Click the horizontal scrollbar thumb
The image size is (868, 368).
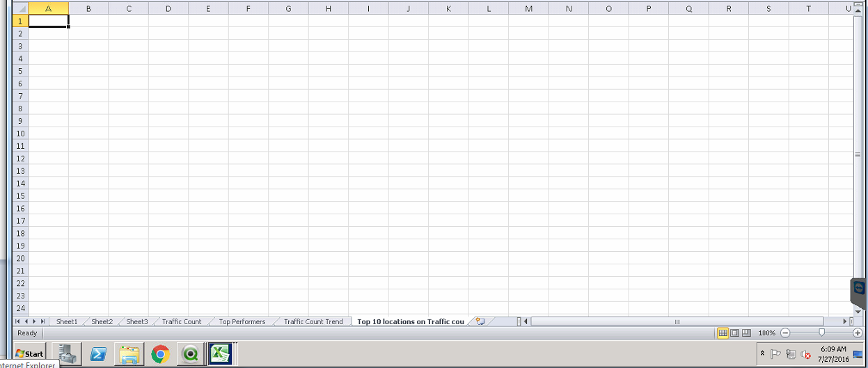click(x=676, y=321)
